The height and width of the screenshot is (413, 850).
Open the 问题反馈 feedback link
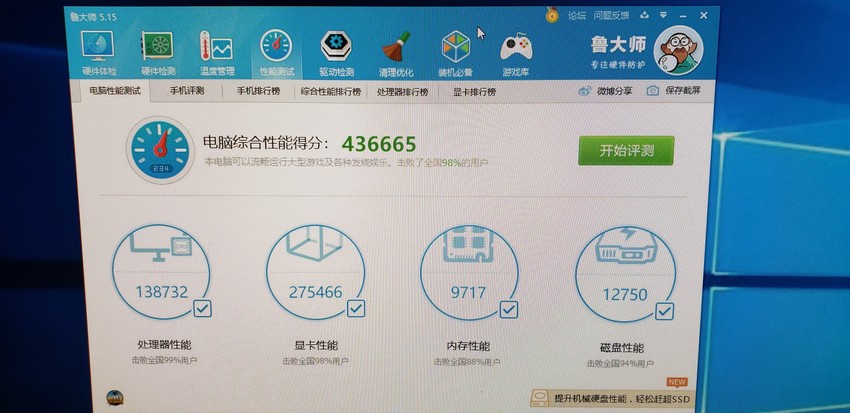point(611,15)
